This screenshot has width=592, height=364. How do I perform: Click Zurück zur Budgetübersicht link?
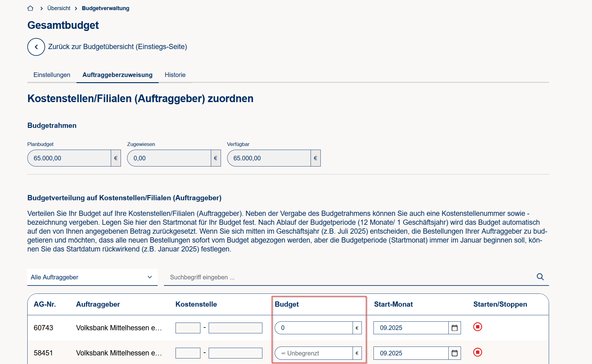118,47
